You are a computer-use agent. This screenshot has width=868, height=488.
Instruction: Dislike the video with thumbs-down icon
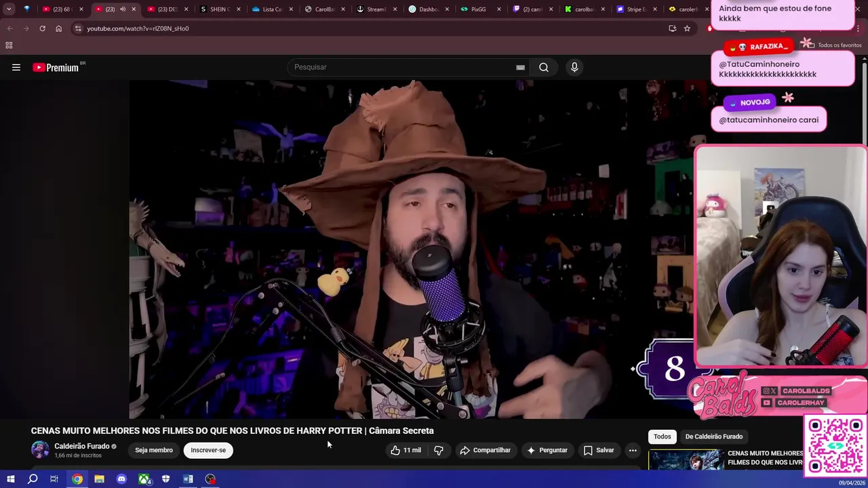pyautogui.click(x=439, y=450)
